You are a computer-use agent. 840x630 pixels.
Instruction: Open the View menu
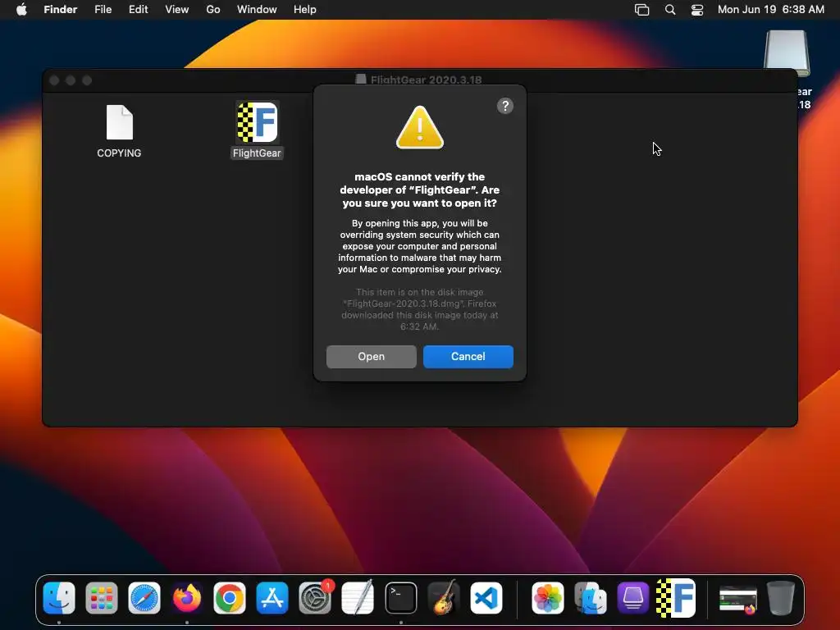pos(177,10)
